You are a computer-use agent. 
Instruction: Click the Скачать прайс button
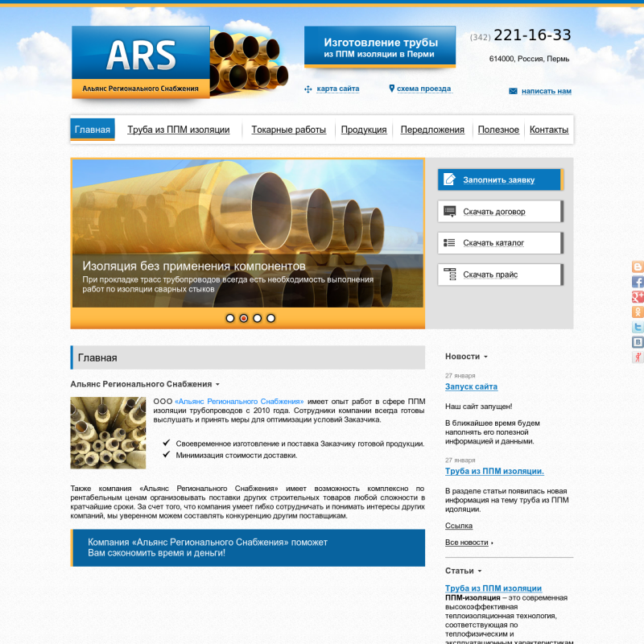point(501,275)
